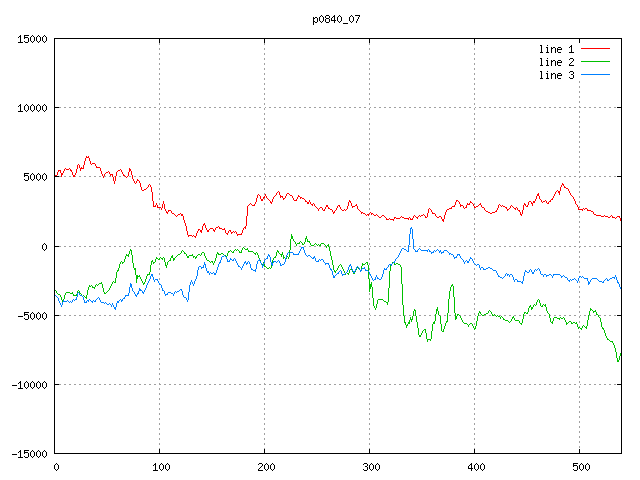Click x-axis label 400
The height and width of the screenshot is (480, 640).
point(476,467)
